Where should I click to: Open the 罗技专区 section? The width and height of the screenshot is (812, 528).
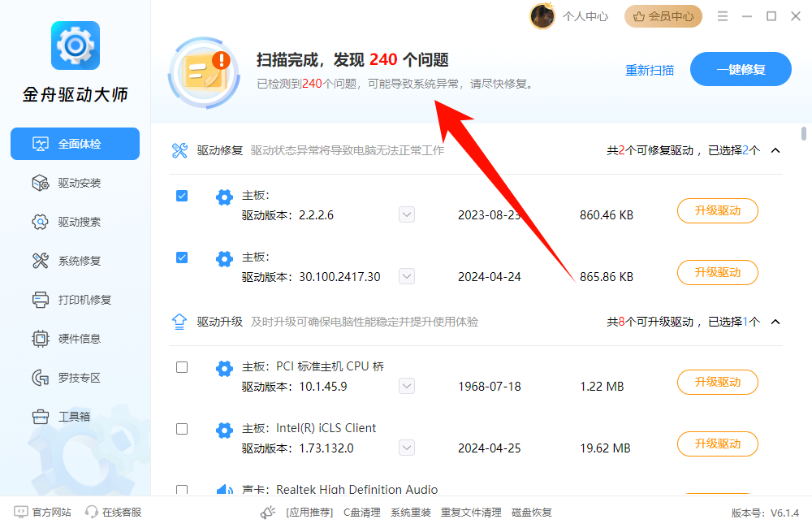(x=75, y=377)
